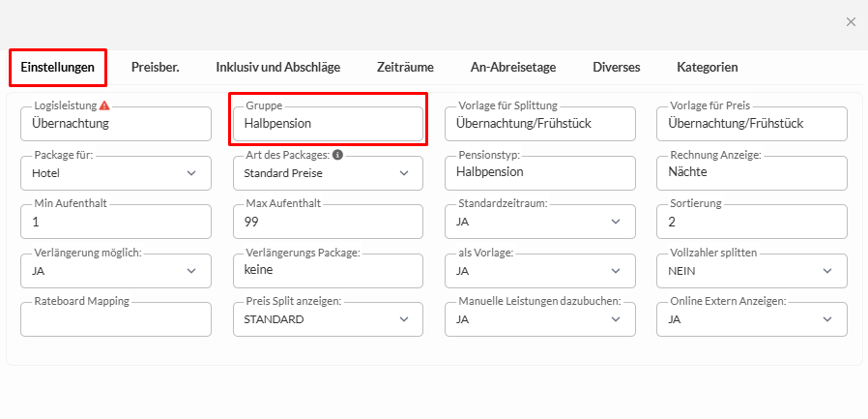Close the dialog with the X icon

click(851, 21)
